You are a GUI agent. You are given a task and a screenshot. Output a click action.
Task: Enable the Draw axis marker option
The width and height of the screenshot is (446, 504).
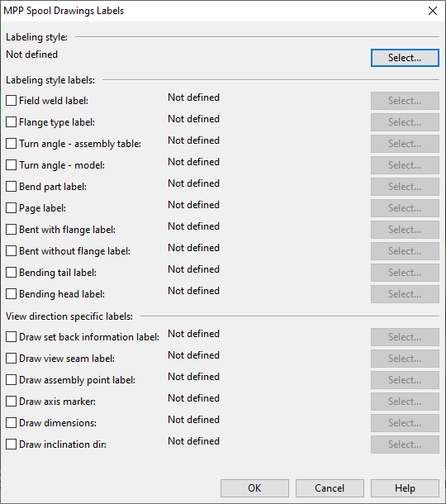[12, 402]
